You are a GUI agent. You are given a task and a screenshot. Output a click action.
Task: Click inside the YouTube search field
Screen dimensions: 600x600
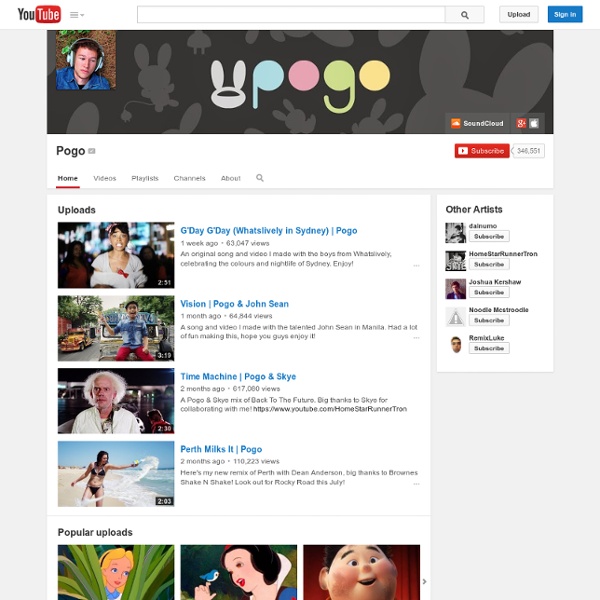tap(291, 15)
